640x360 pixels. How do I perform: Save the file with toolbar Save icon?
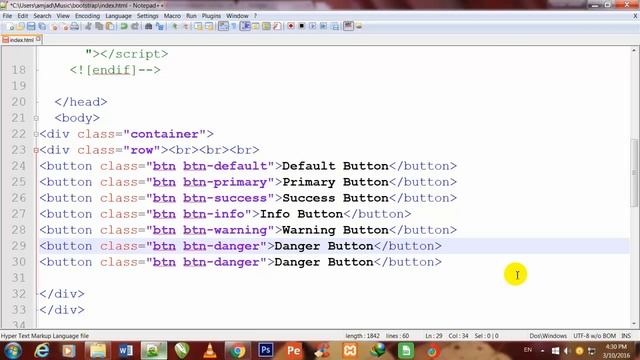coord(31,27)
